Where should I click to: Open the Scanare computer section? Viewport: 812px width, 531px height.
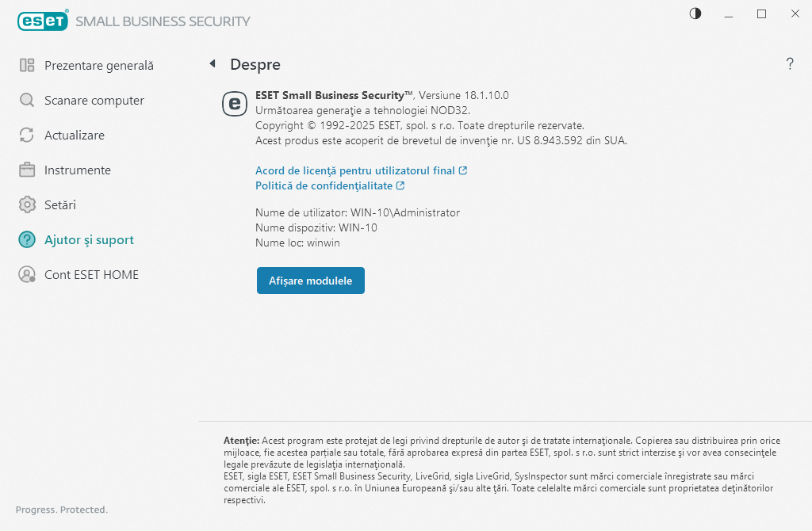point(94,101)
